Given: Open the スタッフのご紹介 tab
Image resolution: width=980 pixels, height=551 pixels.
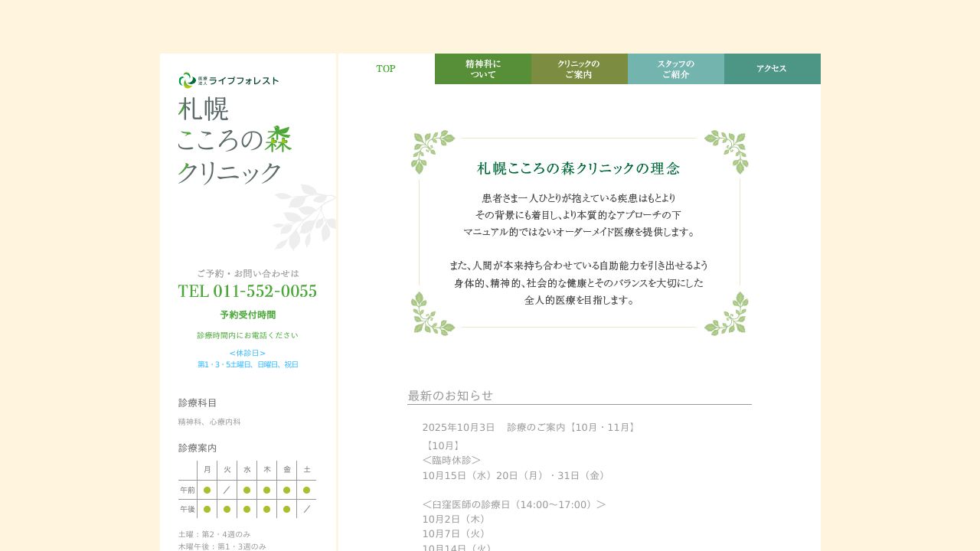Looking at the screenshot, I should click(x=676, y=69).
